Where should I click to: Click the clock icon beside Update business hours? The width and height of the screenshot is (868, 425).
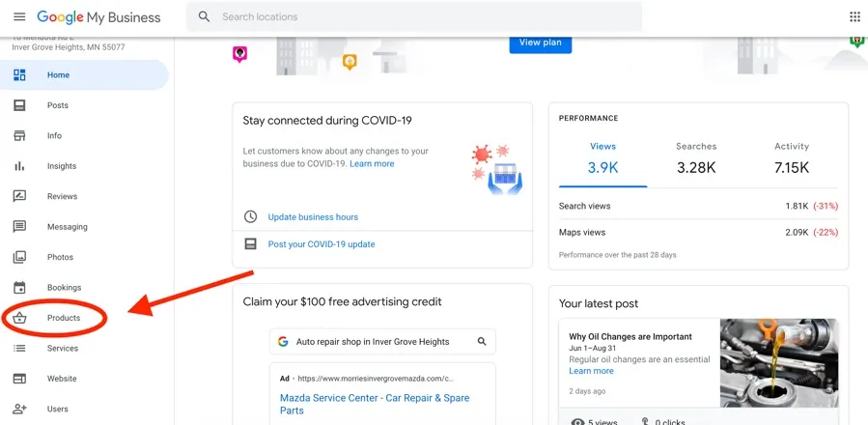[251, 216]
